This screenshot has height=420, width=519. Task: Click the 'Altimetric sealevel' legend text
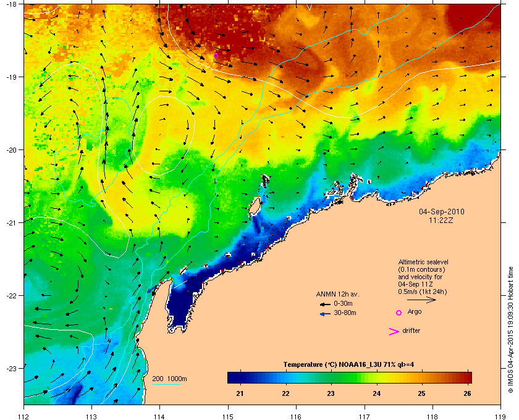tap(423, 262)
